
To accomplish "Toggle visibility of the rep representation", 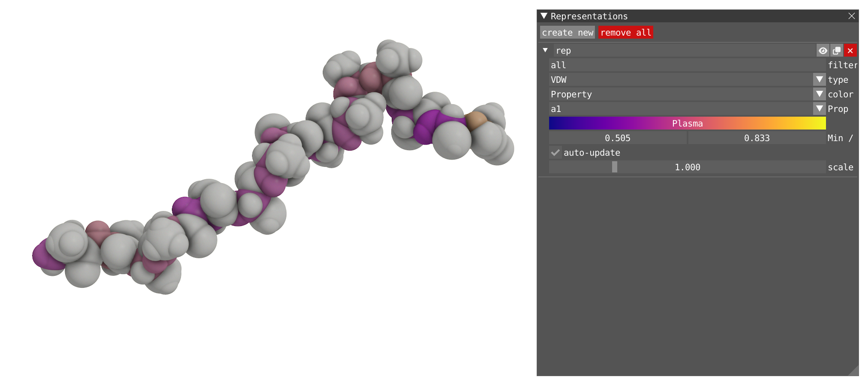I will 823,51.
